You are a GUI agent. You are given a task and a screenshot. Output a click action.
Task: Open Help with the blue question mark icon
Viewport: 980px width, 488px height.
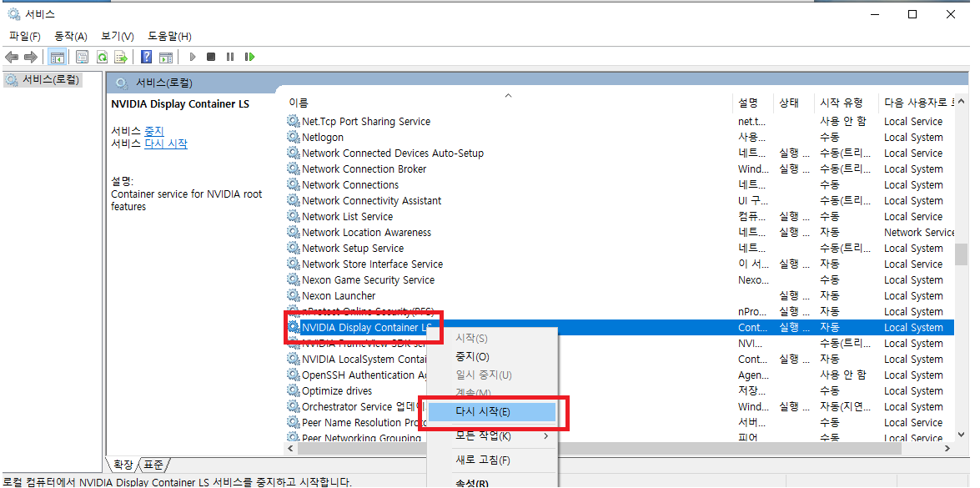coord(146,57)
